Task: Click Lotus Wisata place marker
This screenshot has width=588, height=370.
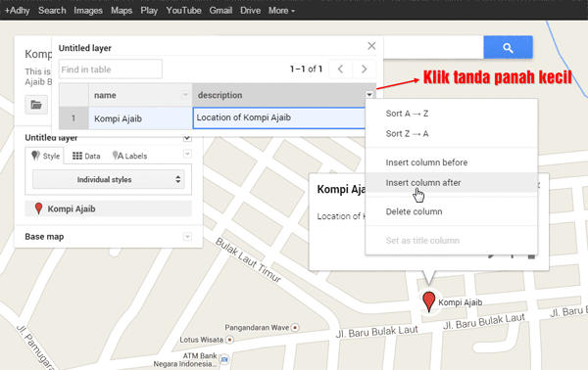Action: [x=229, y=340]
